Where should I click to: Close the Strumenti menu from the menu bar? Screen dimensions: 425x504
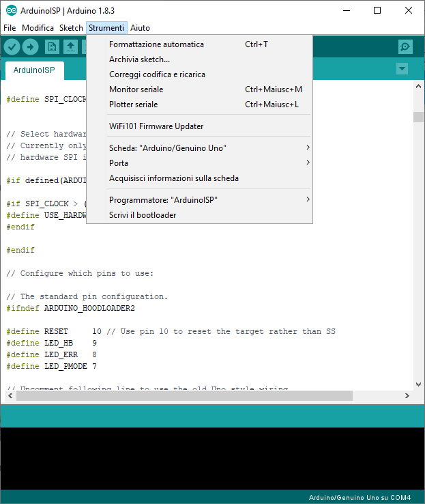(106, 28)
